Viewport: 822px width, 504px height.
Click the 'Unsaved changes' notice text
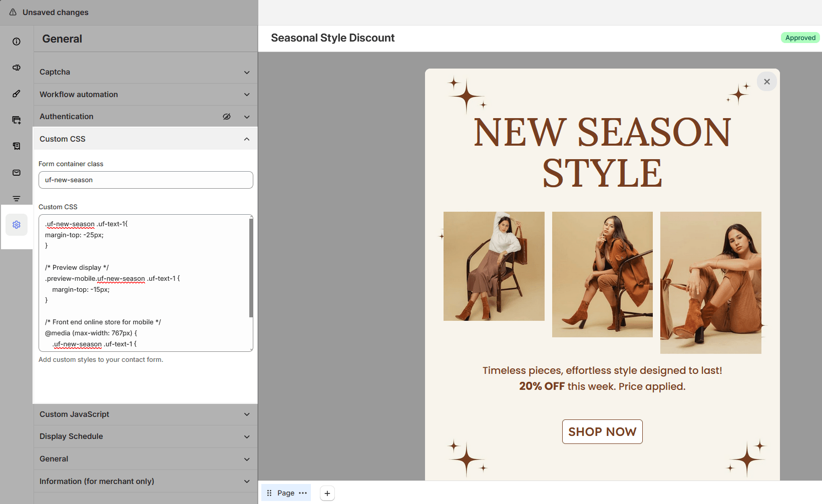56,13
